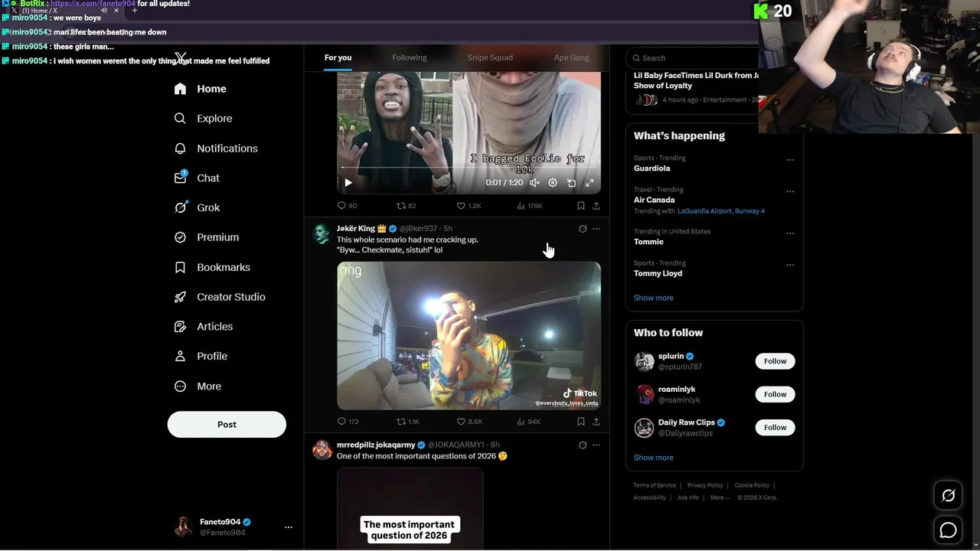Share the Foolio video post

596,206
